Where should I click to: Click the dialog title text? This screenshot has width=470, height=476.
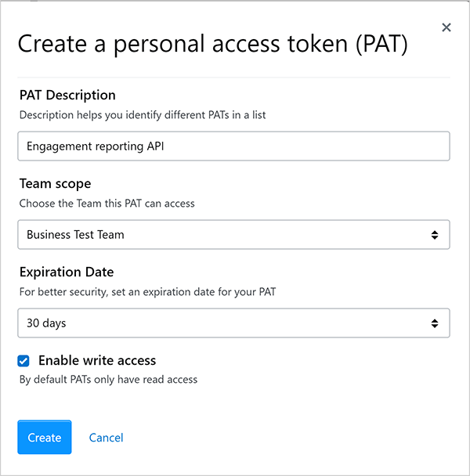[212, 44]
